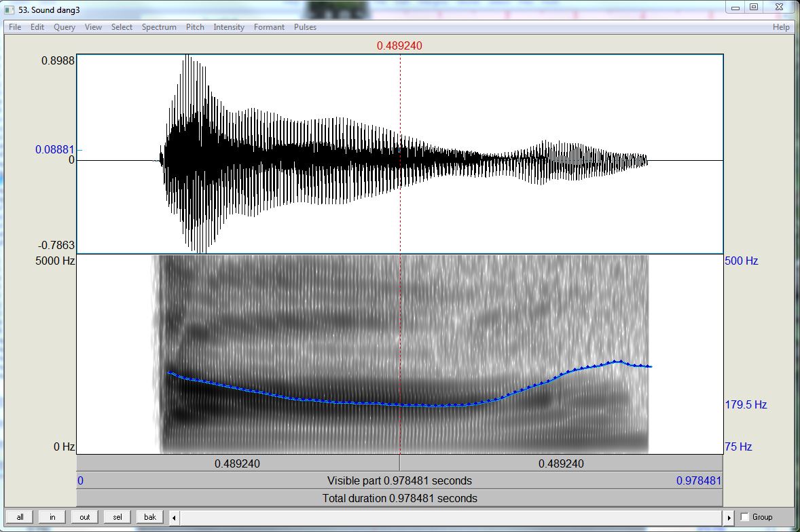Screen dimensions: 800x532
Task: Toggle the Group checkbox
Action: click(x=745, y=516)
